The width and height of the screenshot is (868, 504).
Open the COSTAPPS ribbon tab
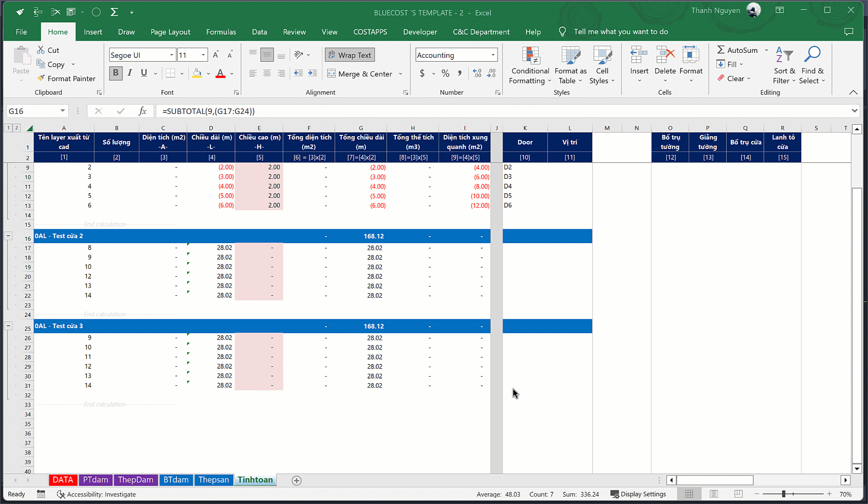(x=370, y=32)
